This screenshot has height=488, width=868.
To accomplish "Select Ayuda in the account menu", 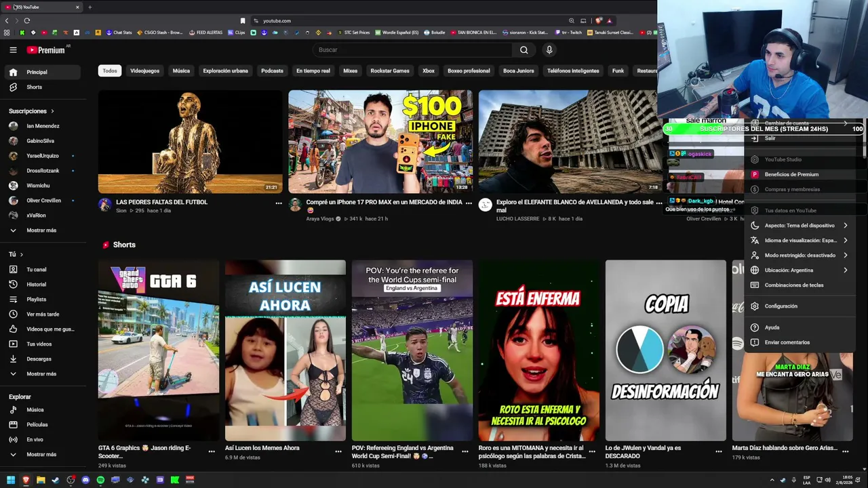I will click(x=799, y=327).
